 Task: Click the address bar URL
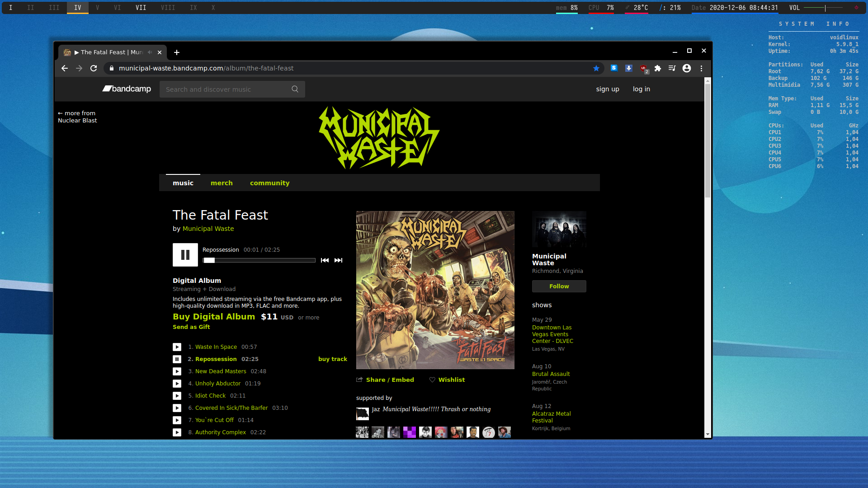click(x=206, y=68)
